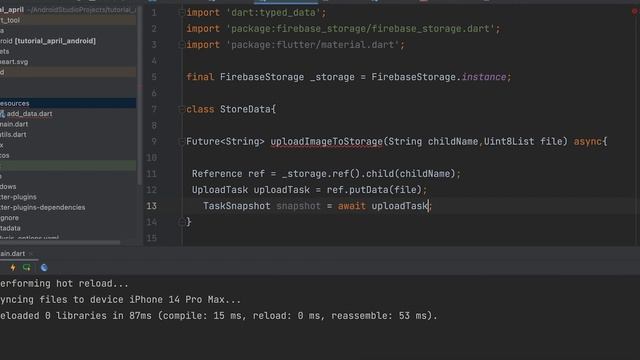Click the Flutter Hot Reload lightning icon
The height and width of the screenshot is (360, 640).
pyautogui.click(x=13, y=268)
